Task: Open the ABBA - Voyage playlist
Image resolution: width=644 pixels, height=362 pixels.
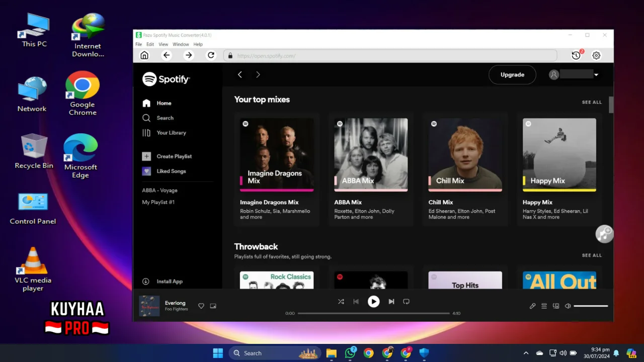Action: click(159, 191)
